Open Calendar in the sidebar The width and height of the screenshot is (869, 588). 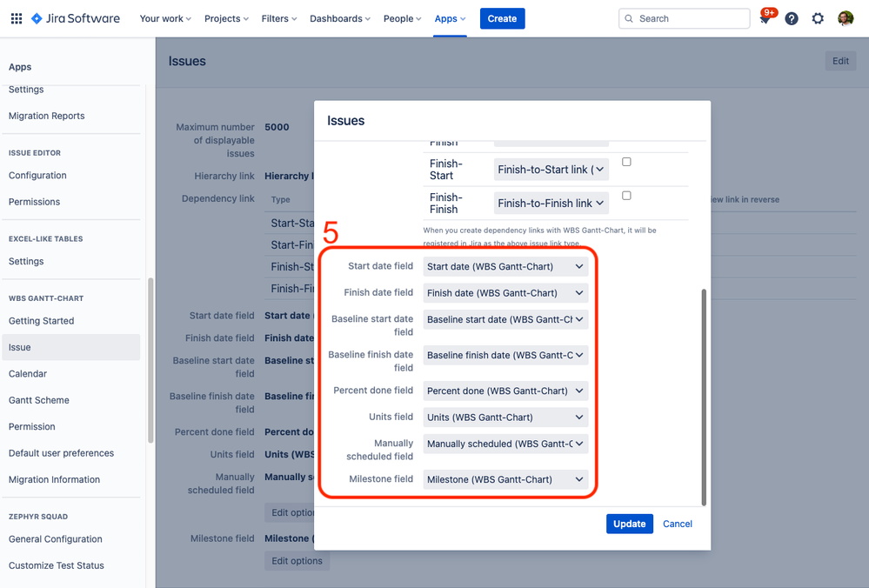tap(28, 373)
